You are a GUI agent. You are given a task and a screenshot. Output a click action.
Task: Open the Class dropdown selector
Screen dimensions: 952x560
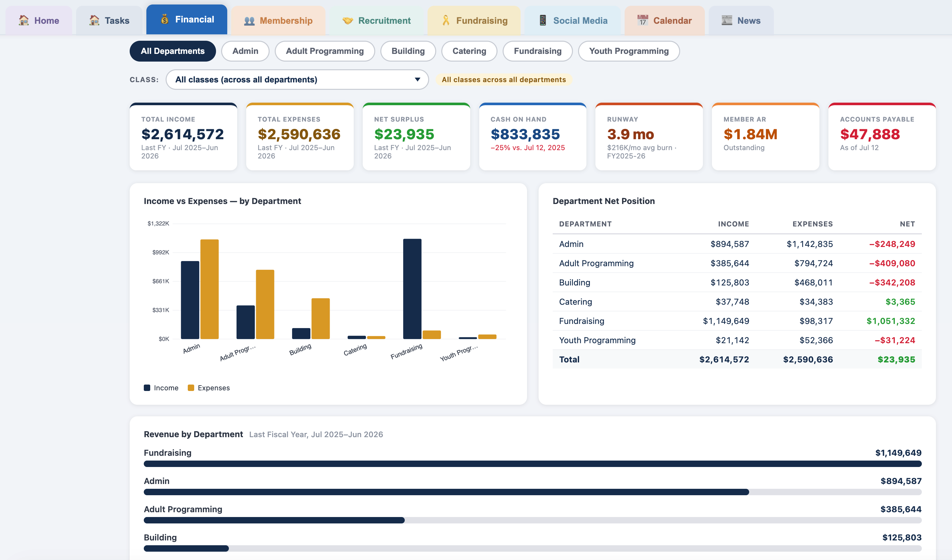tap(297, 80)
